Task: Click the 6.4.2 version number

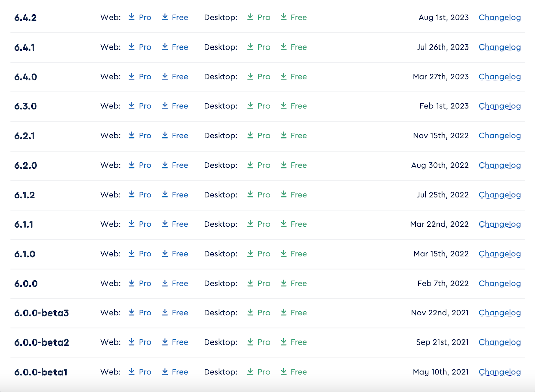Action: (25, 18)
